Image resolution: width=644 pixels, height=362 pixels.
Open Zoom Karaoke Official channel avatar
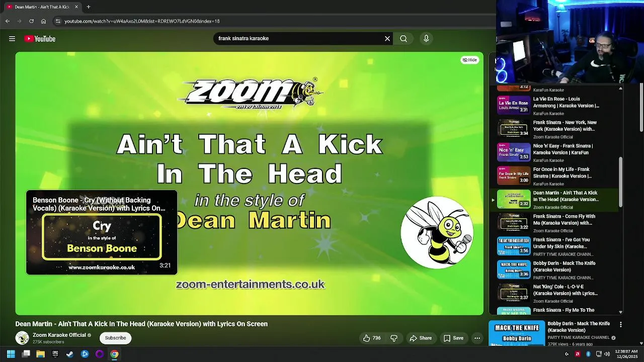(22, 338)
